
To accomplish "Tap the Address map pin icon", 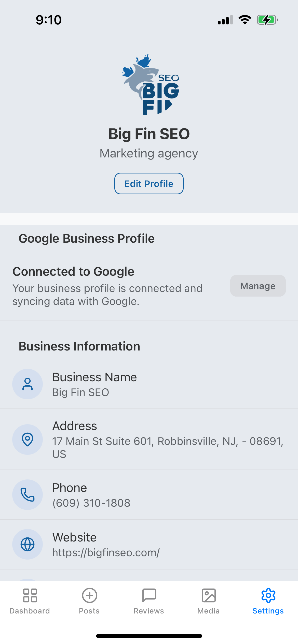I will click(x=28, y=439).
